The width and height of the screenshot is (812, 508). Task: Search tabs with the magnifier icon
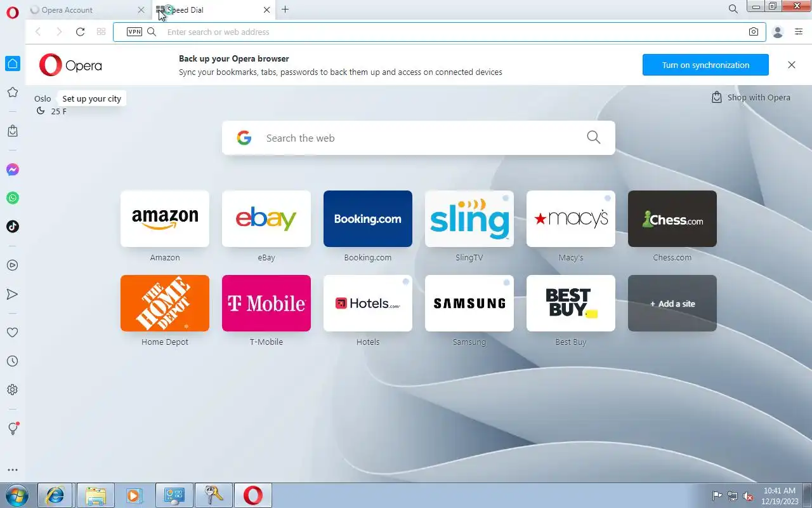pyautogui.click(x=733, y=10)
